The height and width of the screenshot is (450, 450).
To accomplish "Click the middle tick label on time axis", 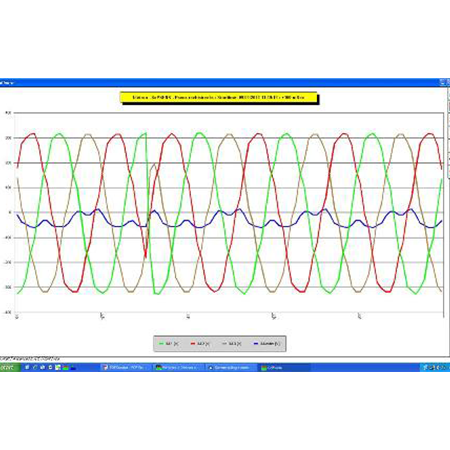I will point(188,316).
